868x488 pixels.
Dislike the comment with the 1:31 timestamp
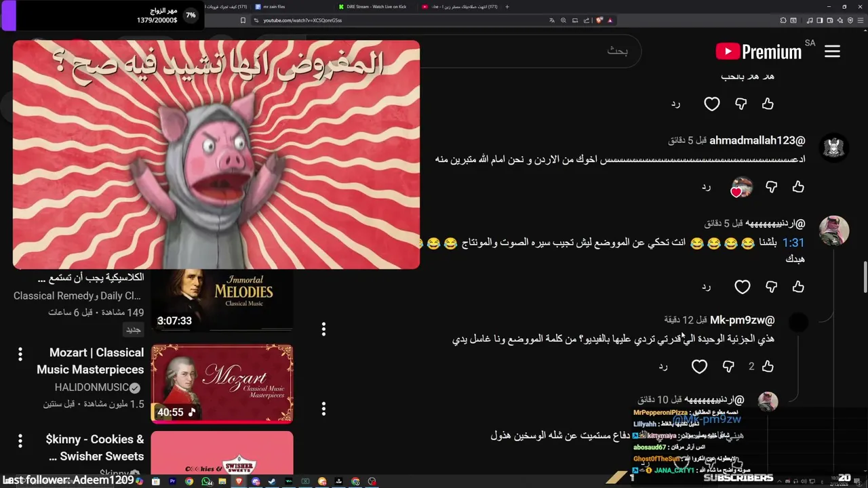click(x=771, y=287)
